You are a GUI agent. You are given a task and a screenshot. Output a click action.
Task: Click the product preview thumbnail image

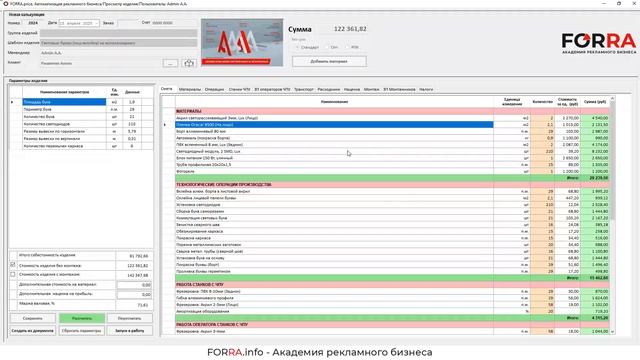click(242, 42)
